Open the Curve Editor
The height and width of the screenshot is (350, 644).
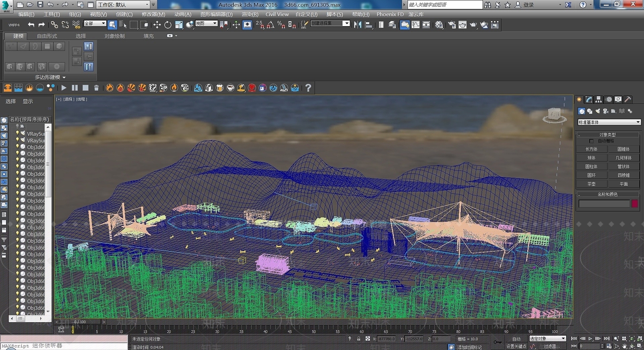(x=415, y=25)
